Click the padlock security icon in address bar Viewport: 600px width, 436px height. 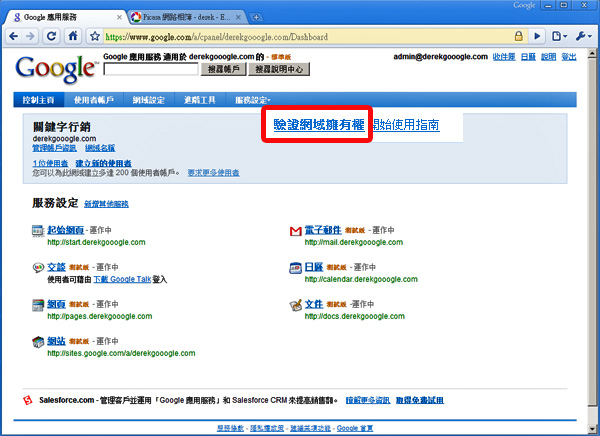(x=518, y=36)
